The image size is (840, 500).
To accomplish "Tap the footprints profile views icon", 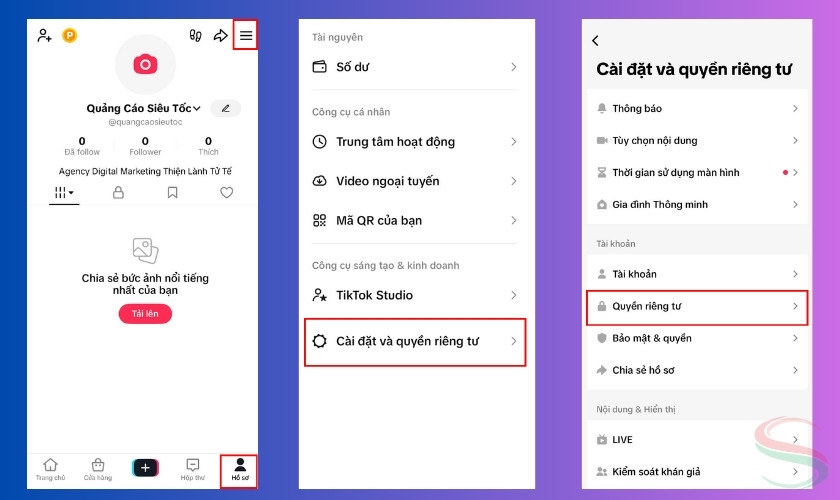I will tap(196, 35).
